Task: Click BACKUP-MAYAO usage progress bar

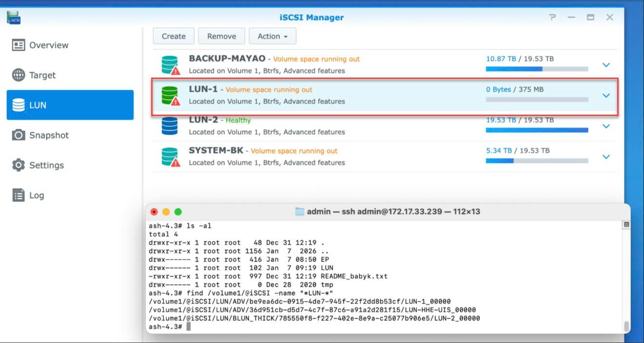Action: (537, 69)
